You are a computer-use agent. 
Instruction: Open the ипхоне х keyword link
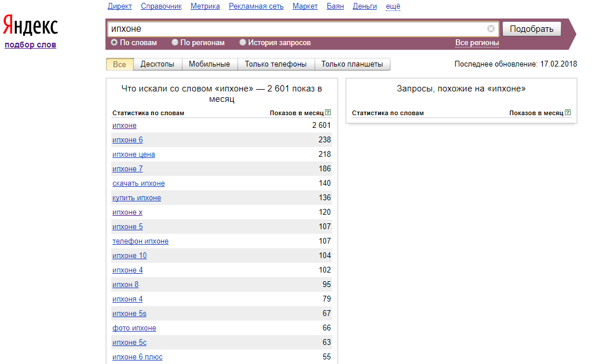coord(127,212)
